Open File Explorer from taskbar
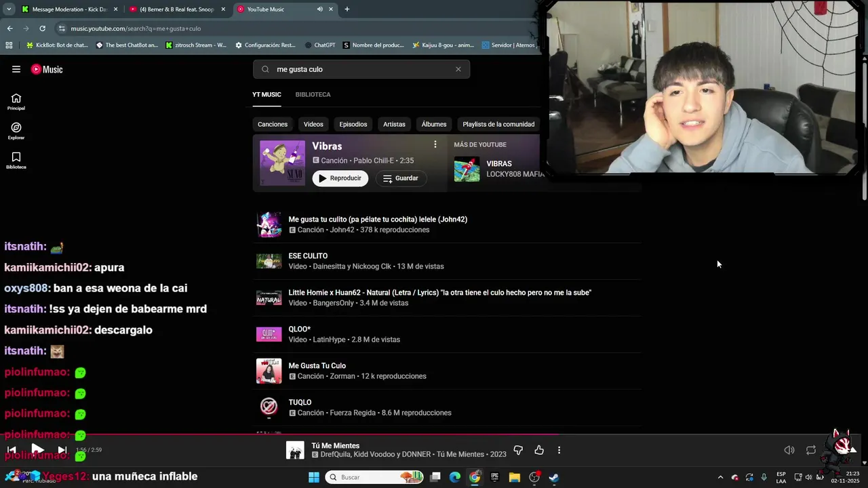868x488 pixels. click(x=514, y=477)
